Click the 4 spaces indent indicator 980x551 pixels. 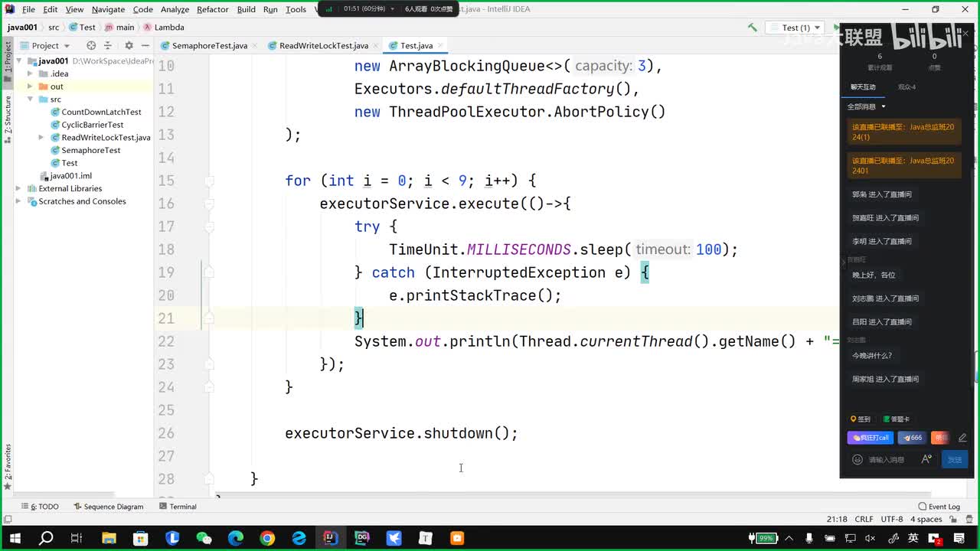pos(926,520)
